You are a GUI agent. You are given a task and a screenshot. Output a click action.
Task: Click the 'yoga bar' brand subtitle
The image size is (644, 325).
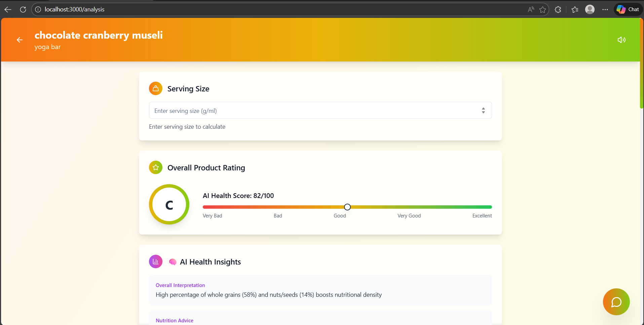[x=47, y=47]
